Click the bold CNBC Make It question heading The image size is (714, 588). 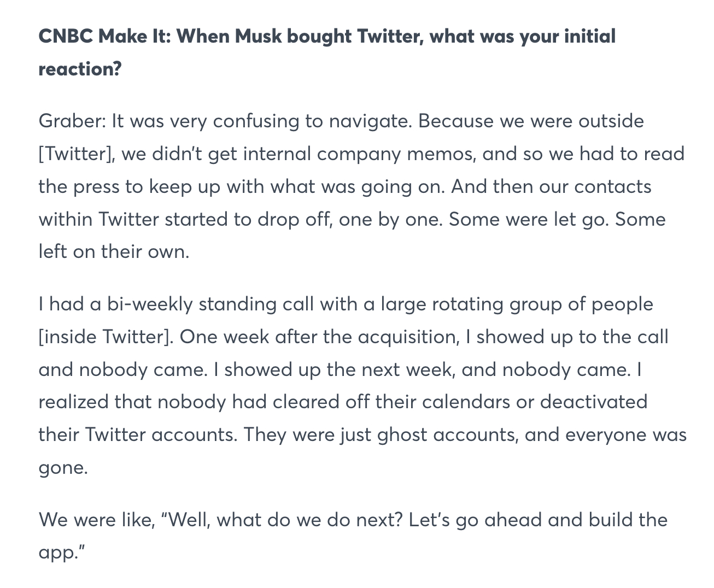(x=327, y=37)
